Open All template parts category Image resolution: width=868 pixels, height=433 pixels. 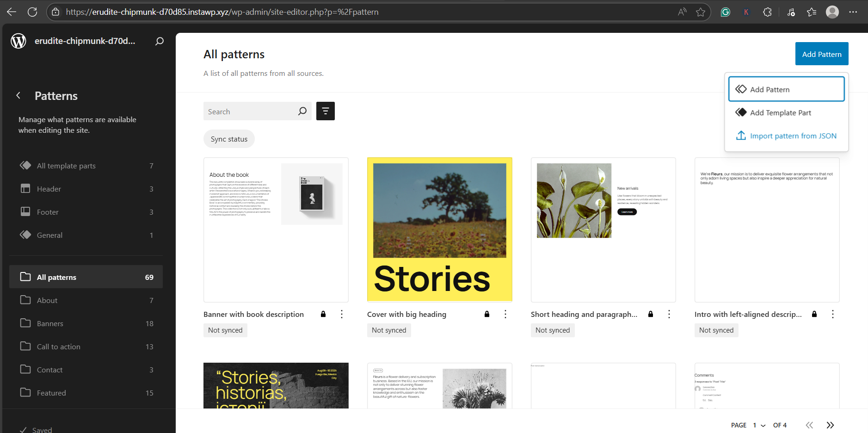coord(86,166)
